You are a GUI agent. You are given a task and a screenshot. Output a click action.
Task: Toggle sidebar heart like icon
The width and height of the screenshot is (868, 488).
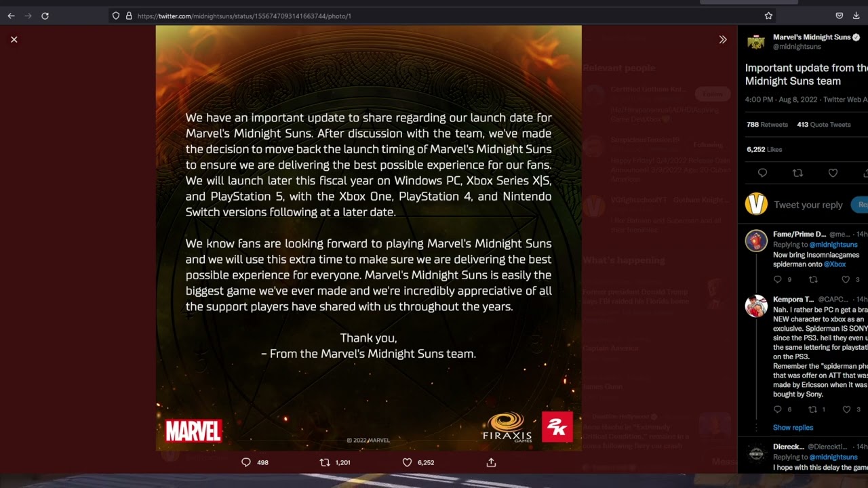(833, 174)
